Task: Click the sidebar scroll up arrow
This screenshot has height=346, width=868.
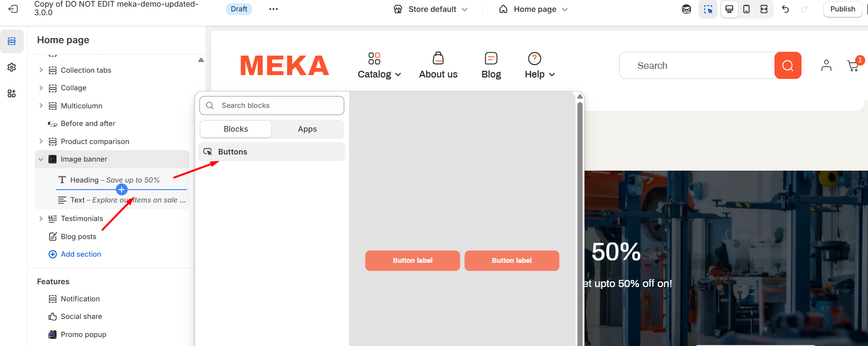Action: [201, 60]
